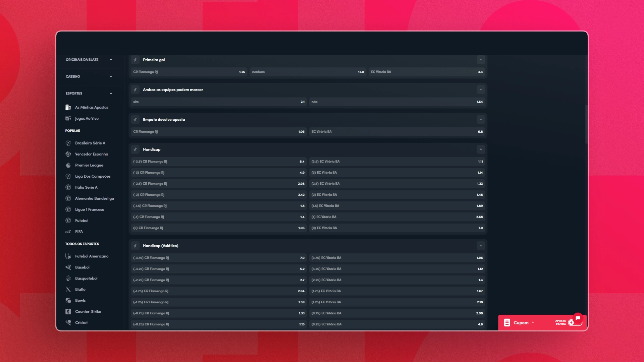Expand the Originais da Blaze section
644x362 pixels.
pyautogui.click(x=111, y=60)
